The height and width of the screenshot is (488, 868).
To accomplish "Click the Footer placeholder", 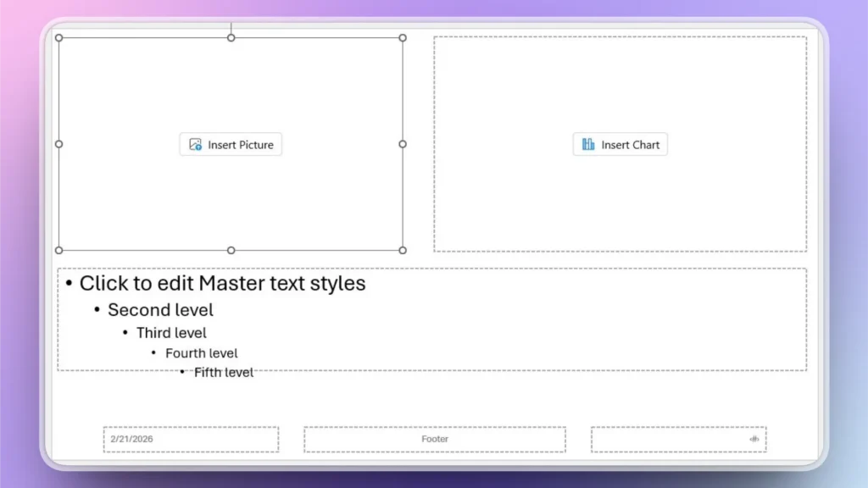I will tap(434, 439).
